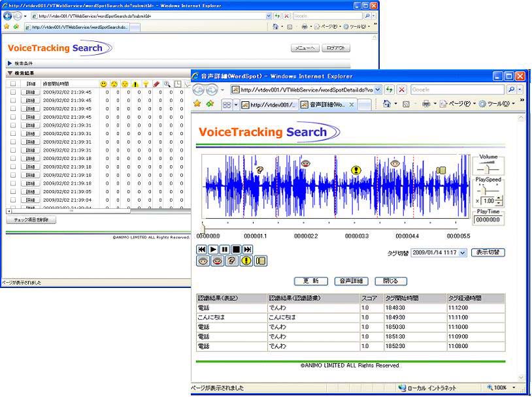Stop audio playback with the Stop button
Screen dimensions: 532x397
[x=235, y=249]
